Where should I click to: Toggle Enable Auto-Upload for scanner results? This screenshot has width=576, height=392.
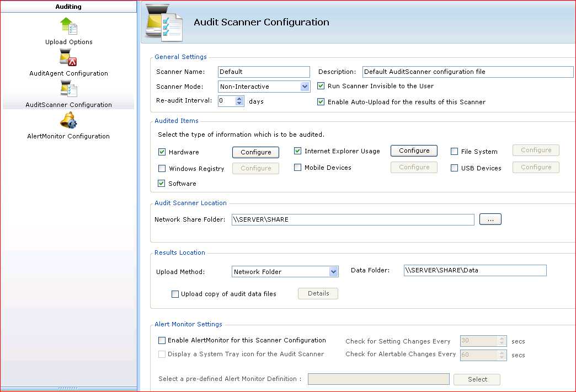pos(321,101)
